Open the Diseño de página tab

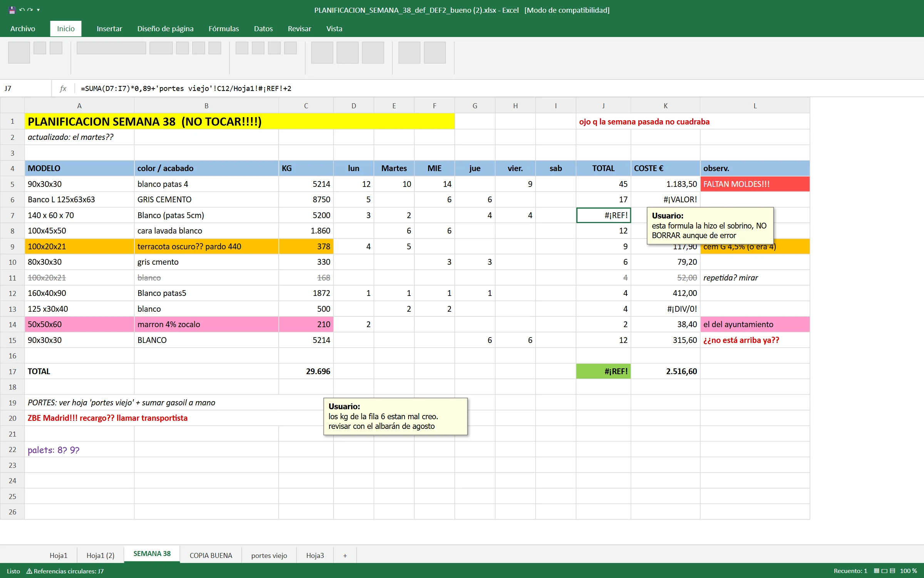[x=165, y=29]
